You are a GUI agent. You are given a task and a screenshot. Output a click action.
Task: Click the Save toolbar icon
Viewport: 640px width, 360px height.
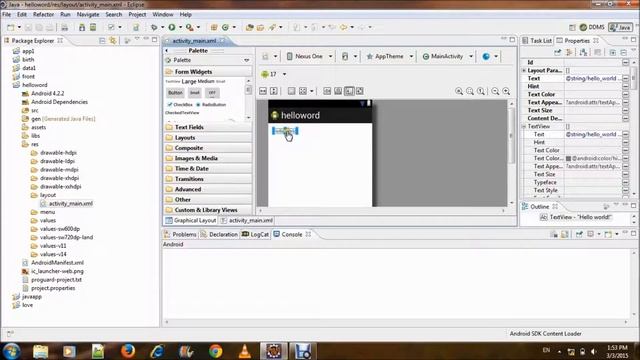(29, 27)
